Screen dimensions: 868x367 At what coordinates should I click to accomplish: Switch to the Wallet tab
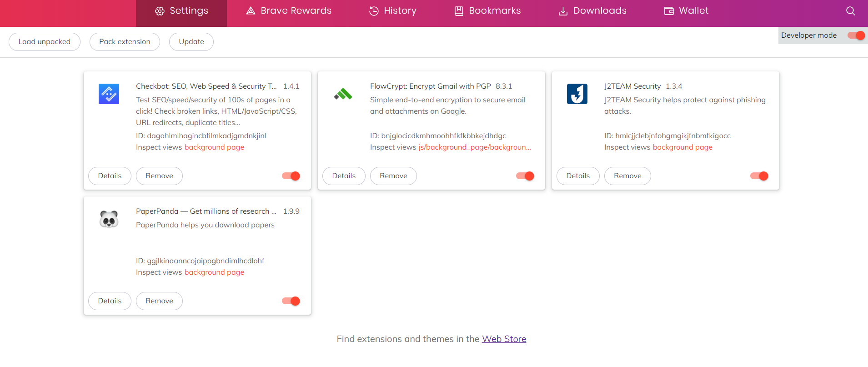click(686, 11)
